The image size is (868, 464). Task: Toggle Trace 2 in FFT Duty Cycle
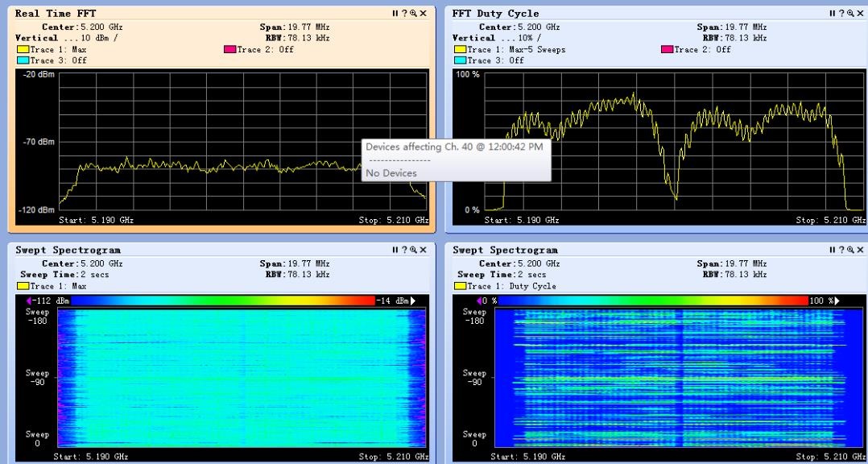[667, 49]
